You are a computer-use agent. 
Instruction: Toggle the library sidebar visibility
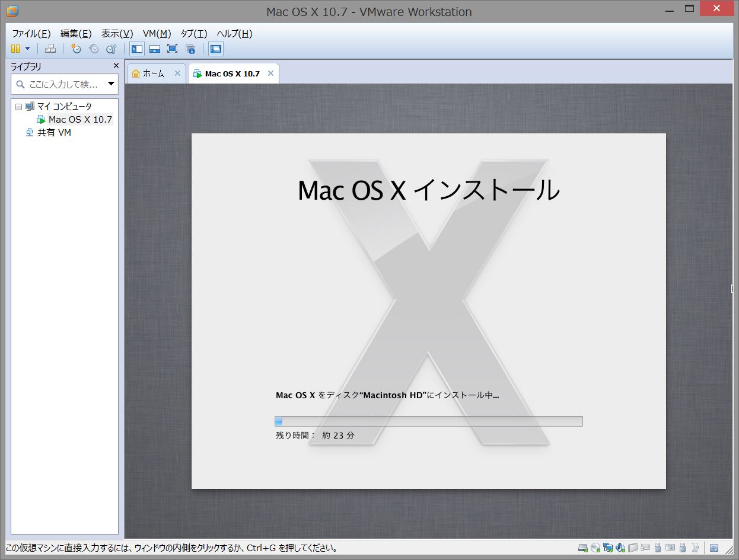[x=137, y=49]
